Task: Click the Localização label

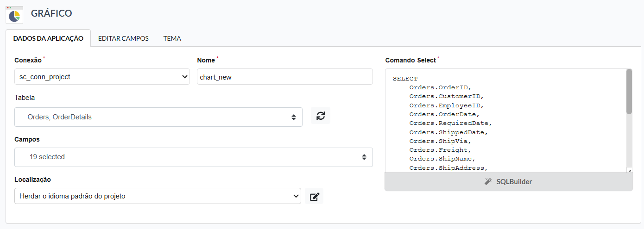Action: pyautogui.click(x=32, y=179)
